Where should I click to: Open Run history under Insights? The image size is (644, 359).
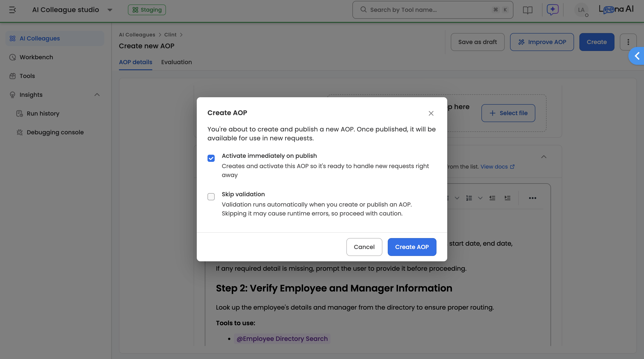43,114
